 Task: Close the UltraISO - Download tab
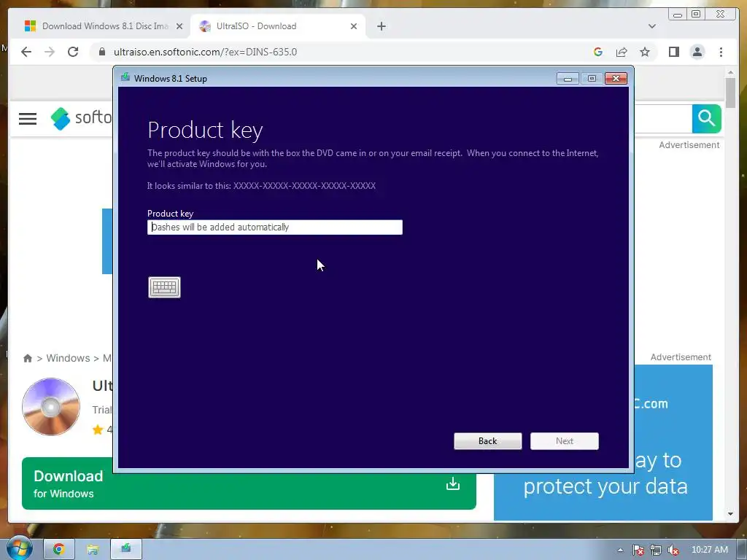(x=354, y=26)
